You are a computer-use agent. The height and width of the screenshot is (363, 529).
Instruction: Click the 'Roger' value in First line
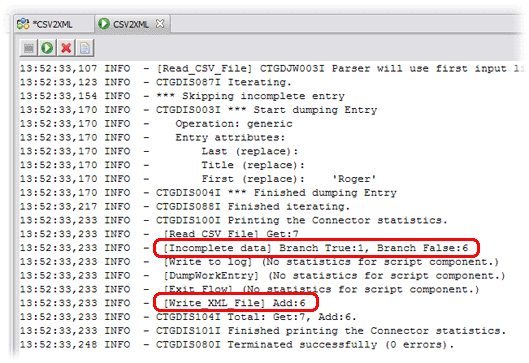point(354,179)
